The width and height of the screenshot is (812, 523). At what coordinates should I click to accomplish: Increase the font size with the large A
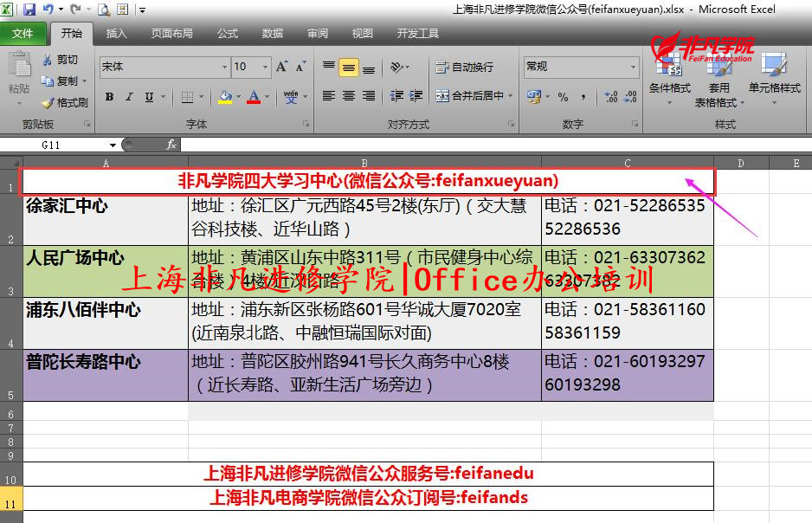click(281, 67)
